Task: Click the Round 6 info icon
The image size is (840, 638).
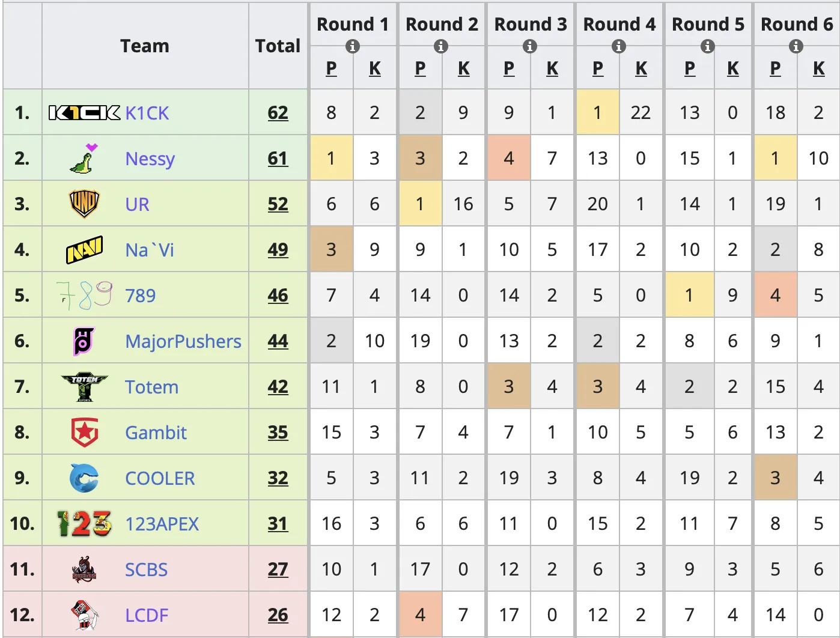Action: point(796,46)
